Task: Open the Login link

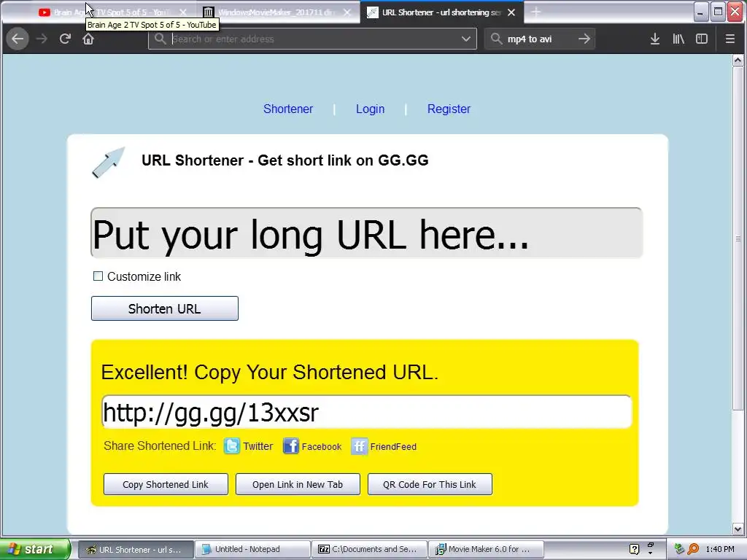Action: coord(370,109)
